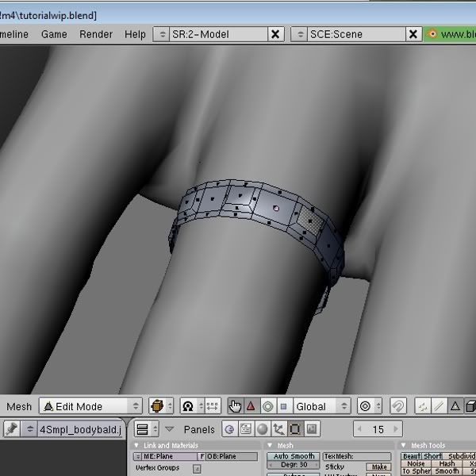Click the Subdivid button
Viewport: 476px width, 476px height.
coord(459,456)
